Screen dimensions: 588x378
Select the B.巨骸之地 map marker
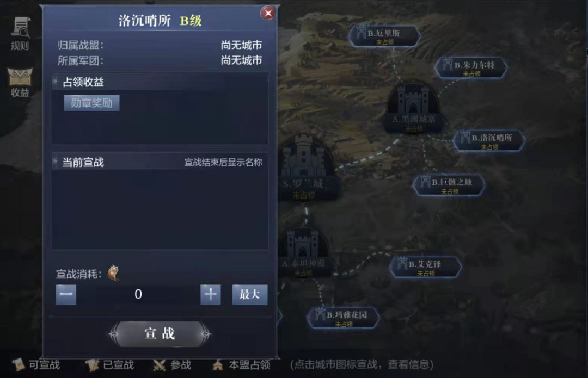(449, 185)
